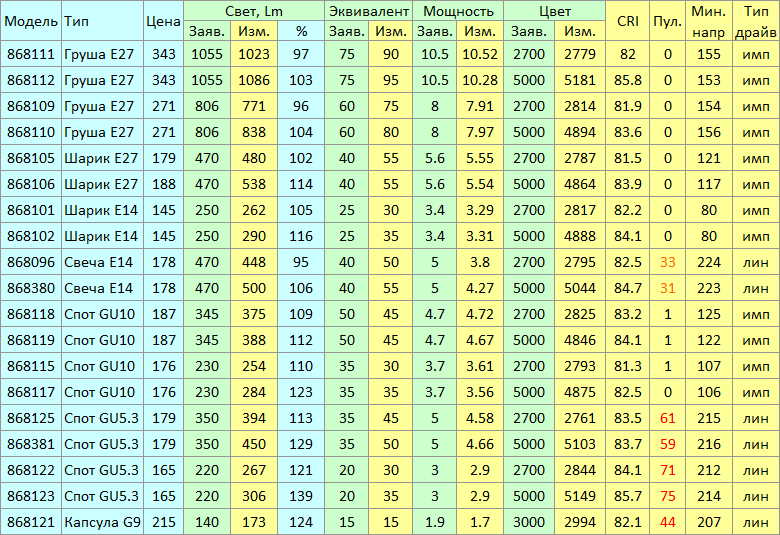Image resolution: width=780 pixels, height=535 pixels.
Task: Click orange pulsation value 33
Action: (668, 262)
